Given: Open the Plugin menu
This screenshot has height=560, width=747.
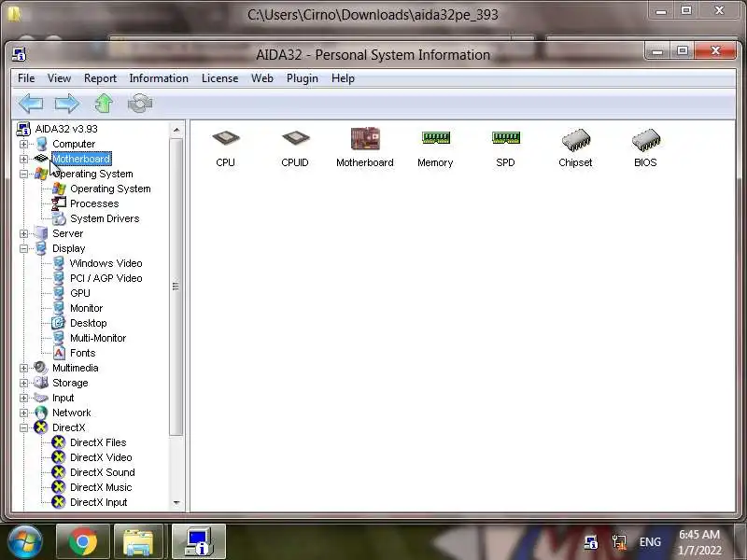Looking at the screenshot, I should coord(302,78).
